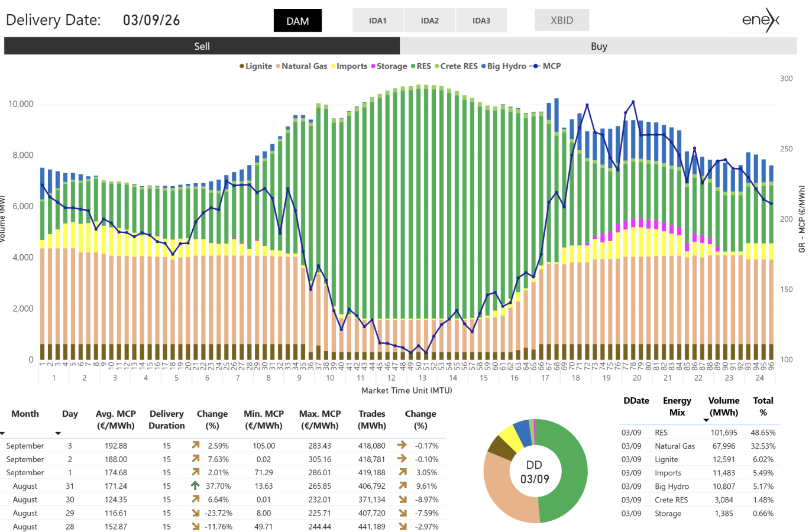Screen dimensions: 809x532
Task: Select the Storage legend entry
Action: [389, 66]
